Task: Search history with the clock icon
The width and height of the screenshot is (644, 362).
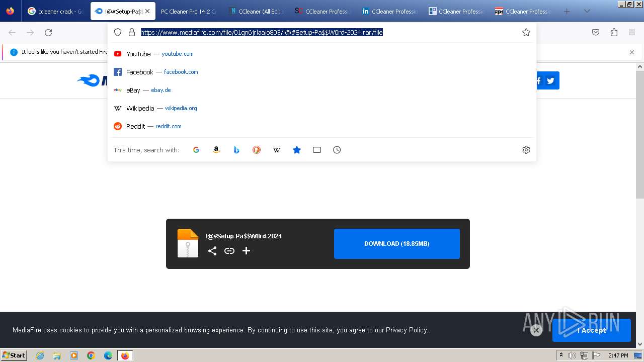Action: tap(337, 150)
